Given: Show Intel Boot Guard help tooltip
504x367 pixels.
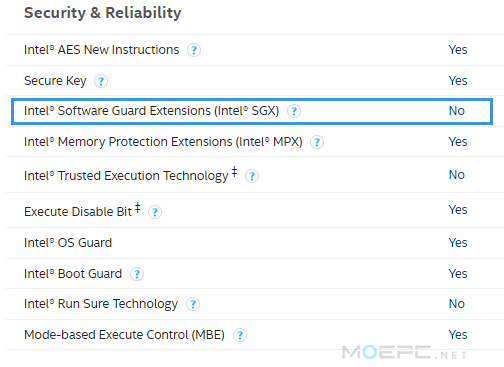Looking at the screenshot, I should click(137, 274).
